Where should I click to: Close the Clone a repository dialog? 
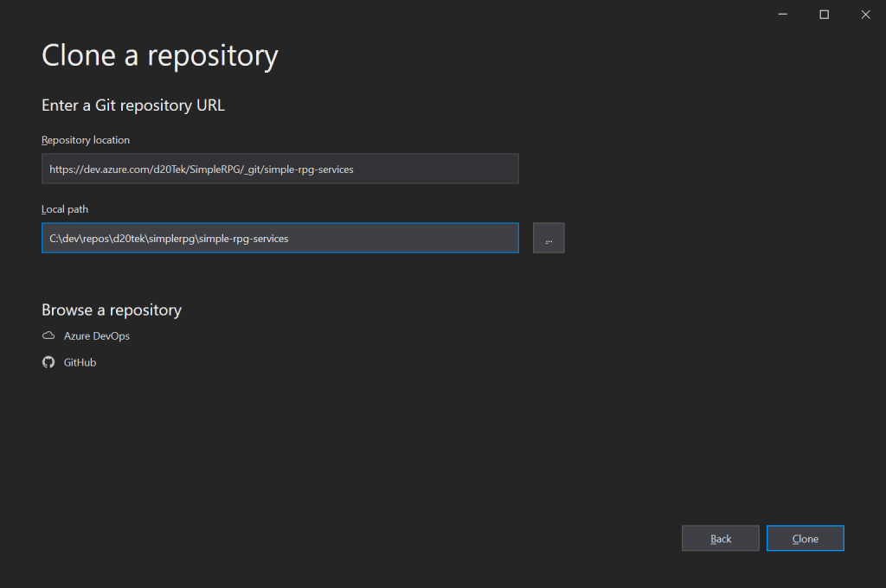(865, 14)
